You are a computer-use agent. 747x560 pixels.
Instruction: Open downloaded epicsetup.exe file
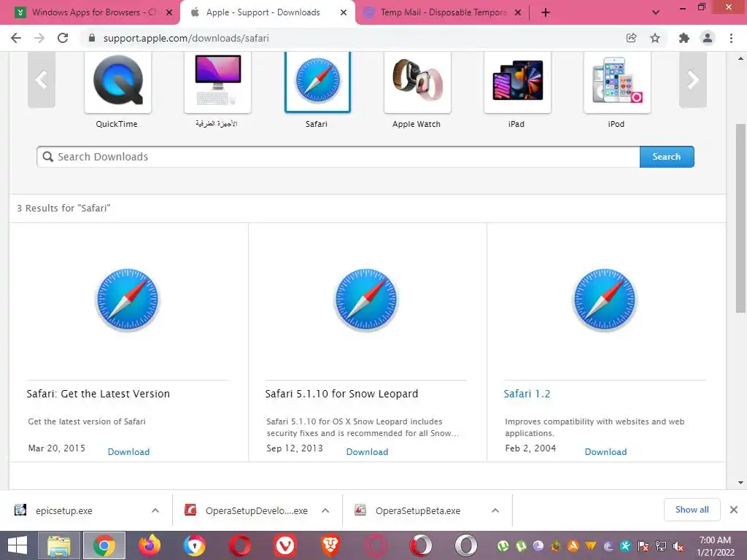64,510
